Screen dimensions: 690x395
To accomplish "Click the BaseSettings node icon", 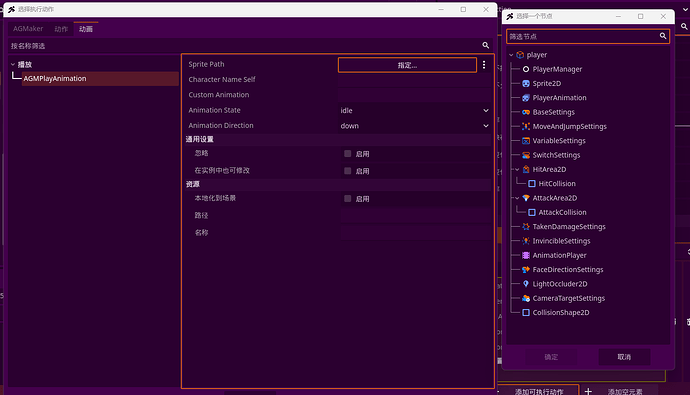I will pyautogui.click(x=526, y=112).
